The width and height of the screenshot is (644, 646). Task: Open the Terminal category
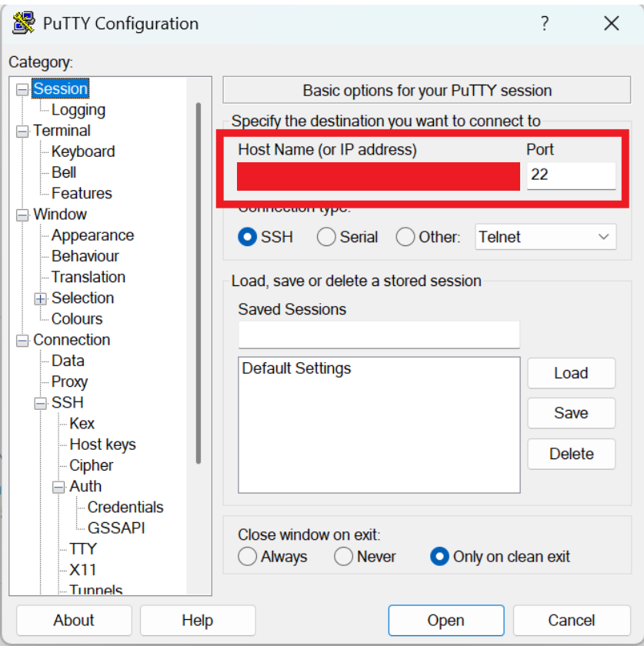tap(62, 131)
